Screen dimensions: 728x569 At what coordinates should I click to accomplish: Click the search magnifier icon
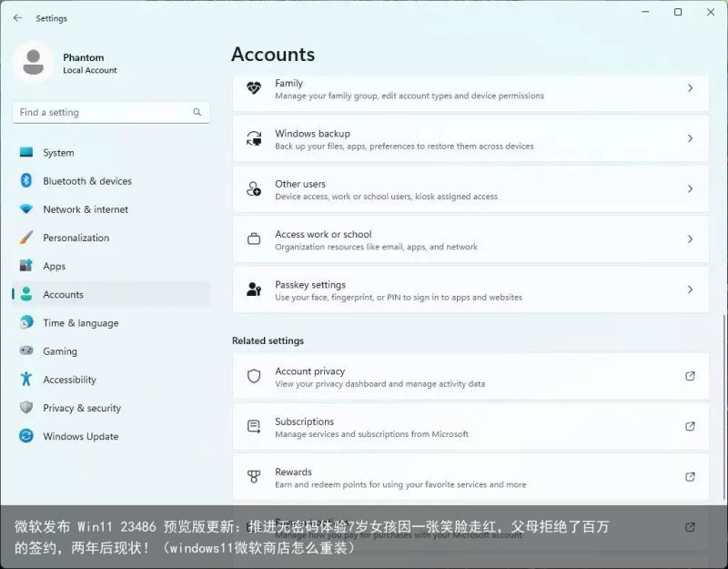[x=197, y=112]
